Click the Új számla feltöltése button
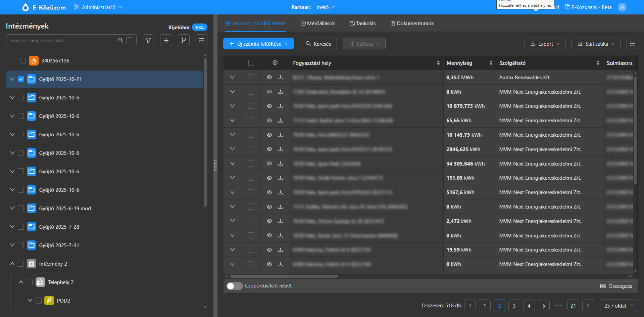This screenshot has height=317, width=644. (258, 44)
